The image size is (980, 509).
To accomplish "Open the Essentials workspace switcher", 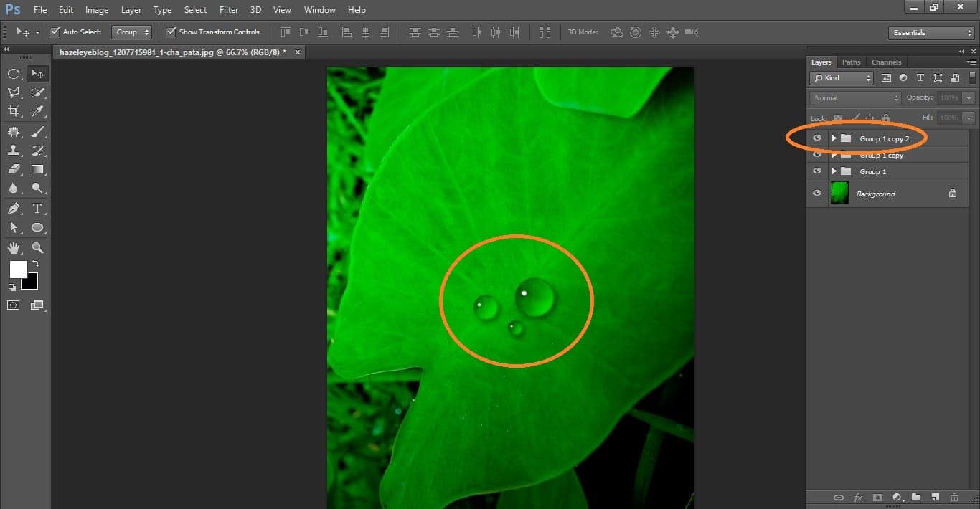I will [x=930, y=32].
